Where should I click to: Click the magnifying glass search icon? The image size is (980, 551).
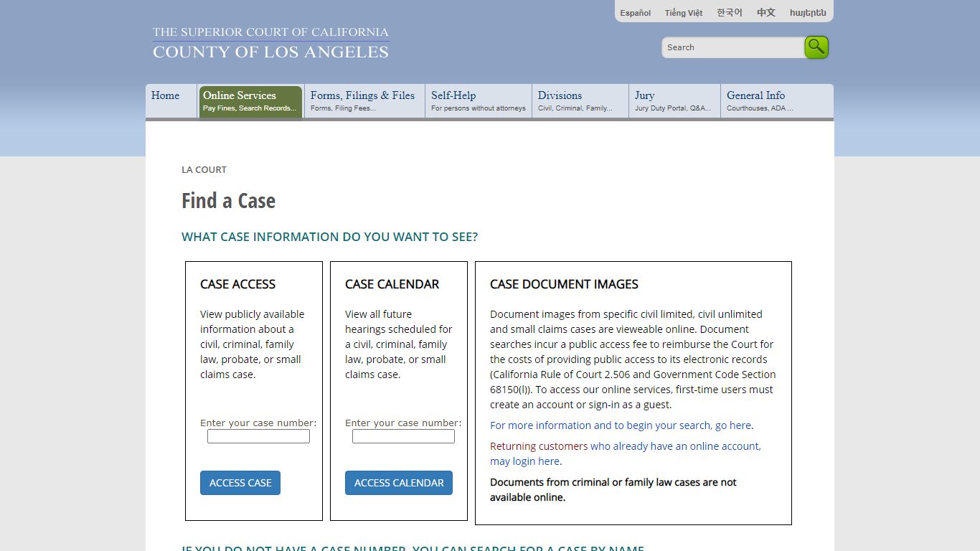tap(816, 47)
